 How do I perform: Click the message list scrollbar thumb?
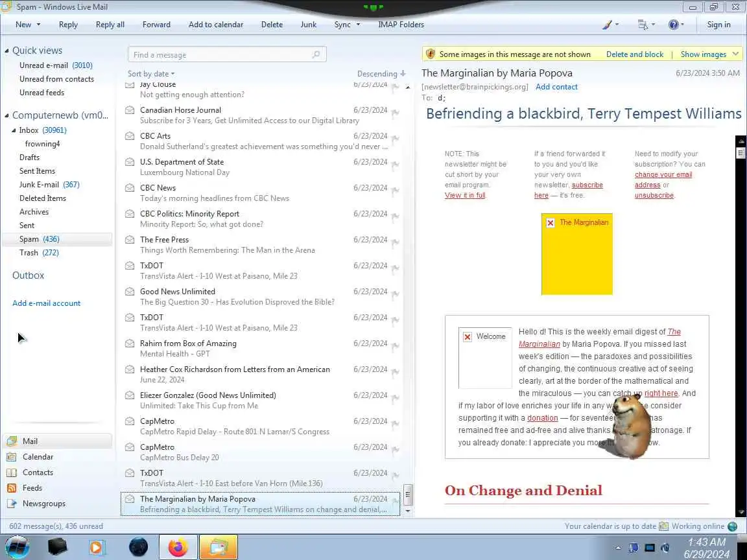click(408, 495)
